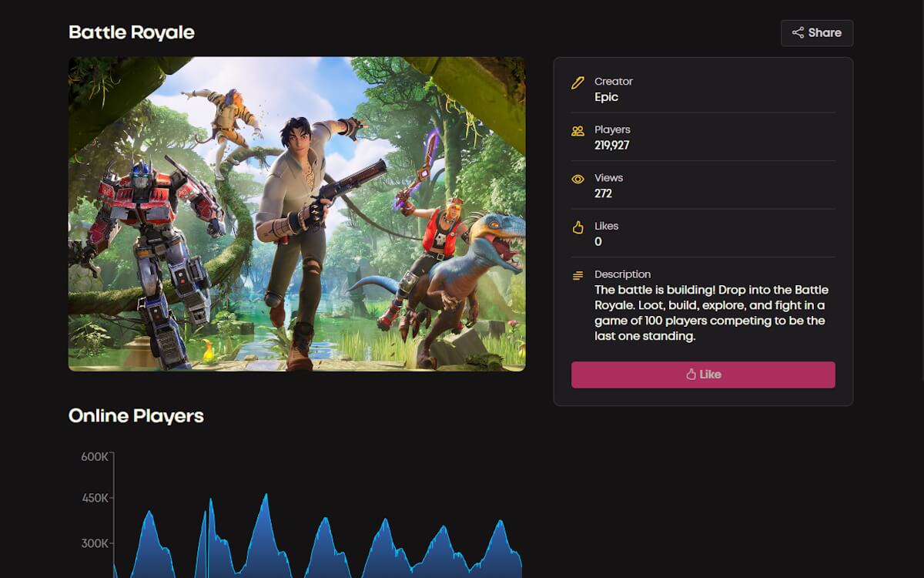Select the views count 272
This screenshot has width=924, height=578.
[603, 193]
